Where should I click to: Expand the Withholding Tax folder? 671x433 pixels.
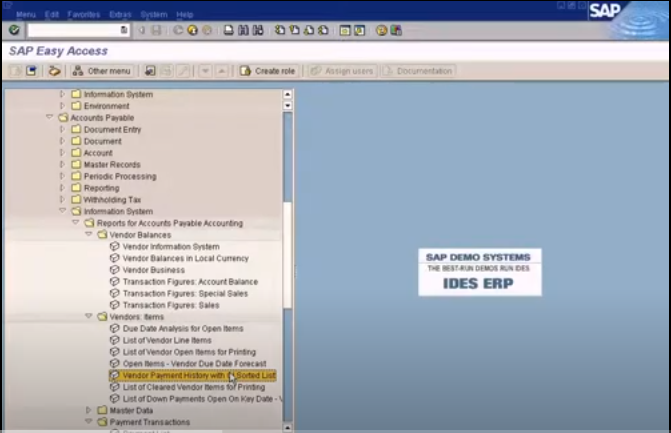62,199
